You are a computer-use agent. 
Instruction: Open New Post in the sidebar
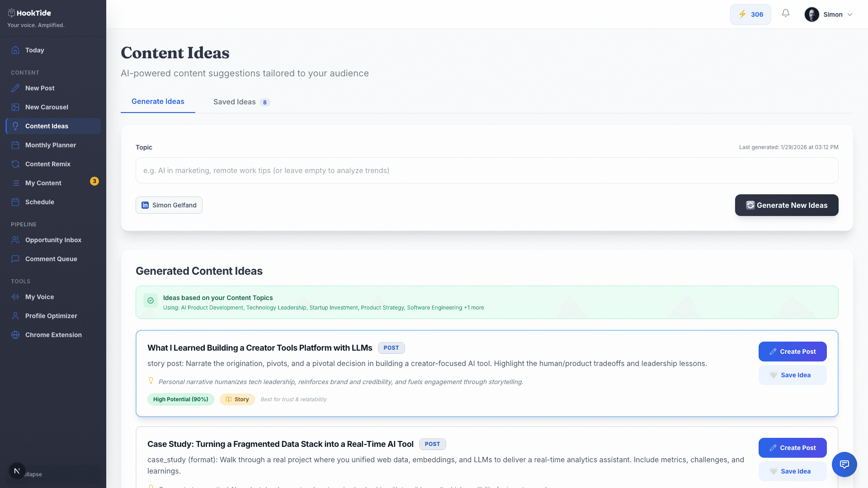pos(53,88)
